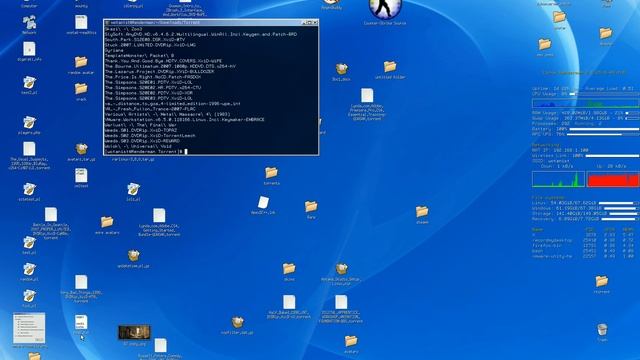Select the lolz.pl script icon
This screenshot has width=640, height=360.
point(133,192)
